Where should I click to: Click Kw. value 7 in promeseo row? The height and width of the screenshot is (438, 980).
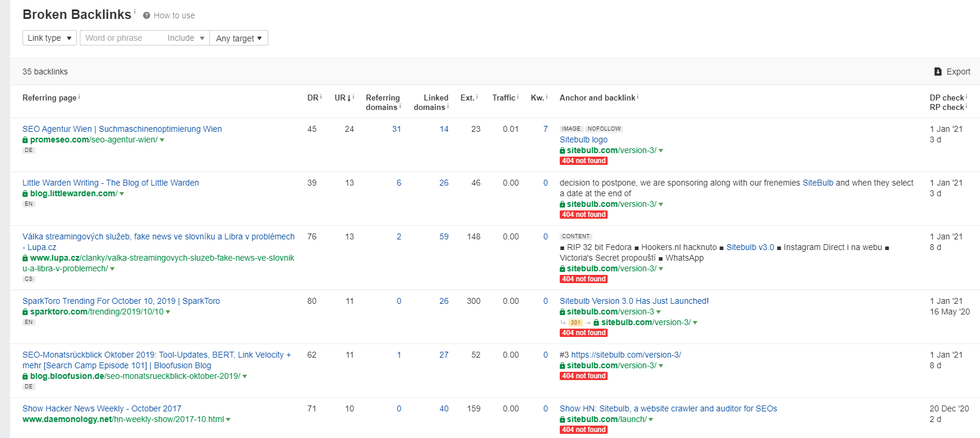pyautogui.click(x=546, y=129)
